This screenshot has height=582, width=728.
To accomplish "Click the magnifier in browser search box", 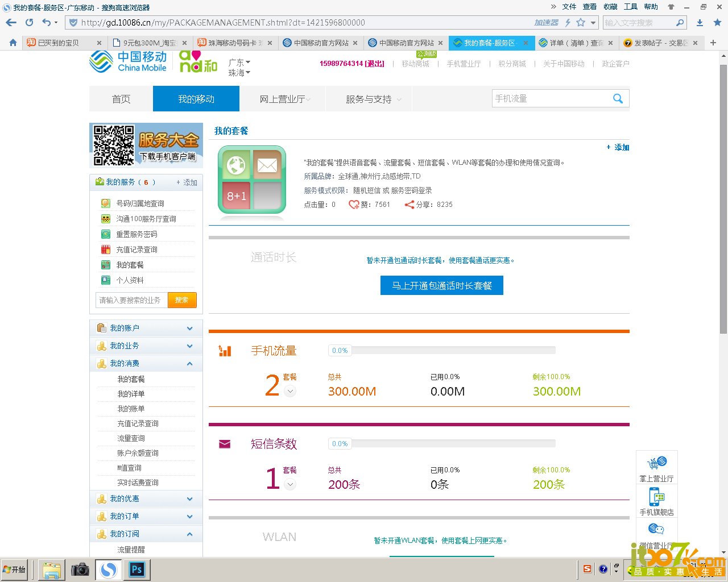I will click(x=680, y=23).
